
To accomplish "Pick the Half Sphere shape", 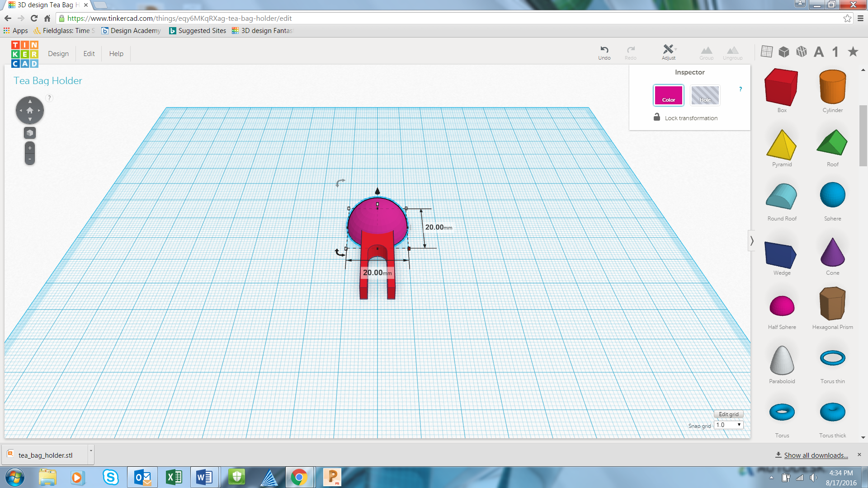I will (x=782, y=305).
